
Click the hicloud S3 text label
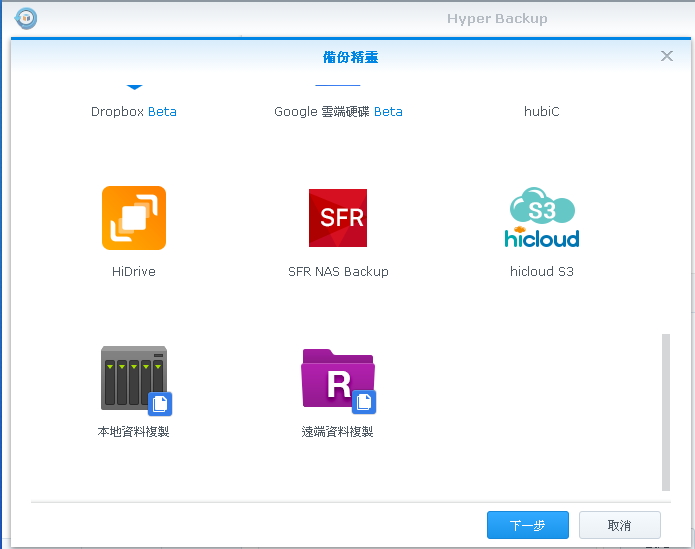(x=542, y=272)
